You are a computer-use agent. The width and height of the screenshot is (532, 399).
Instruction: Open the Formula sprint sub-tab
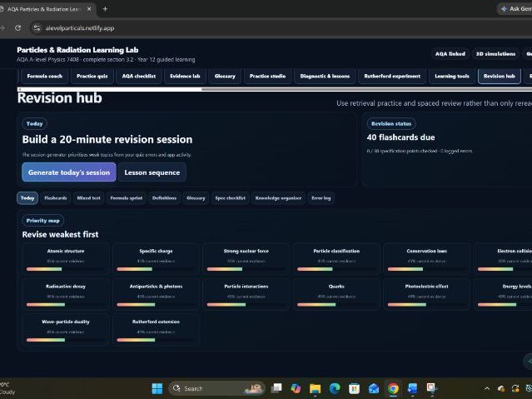(127, 198)
